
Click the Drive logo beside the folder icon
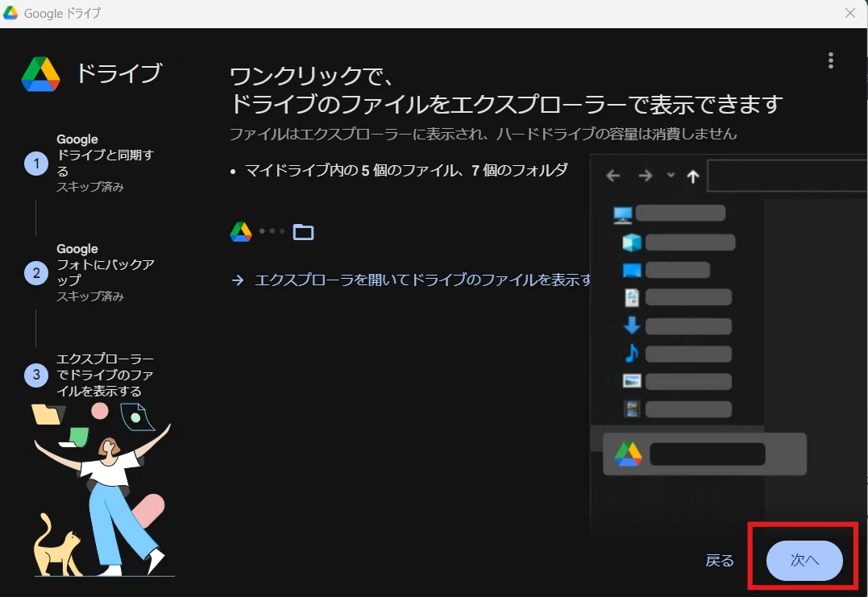(241, 232)
